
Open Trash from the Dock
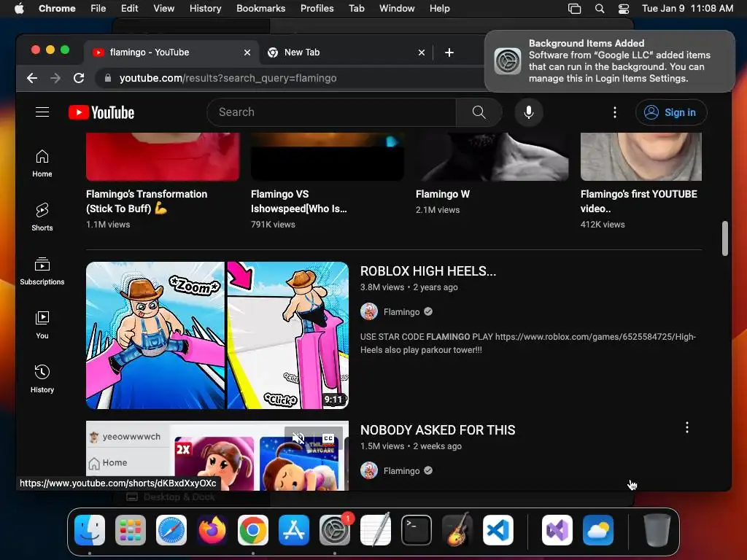click(x=657, y=530)
